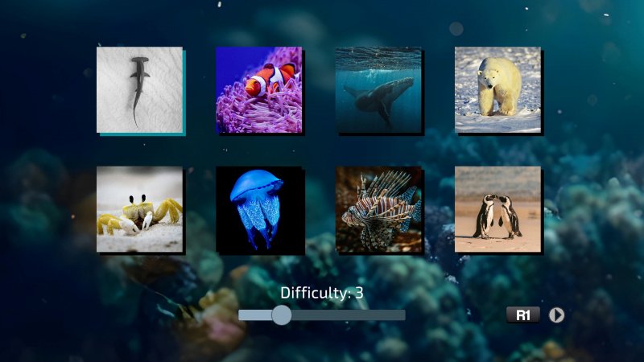Pick the humpback whale underwater image
644x362 pixels.
(x=378, y=89)
